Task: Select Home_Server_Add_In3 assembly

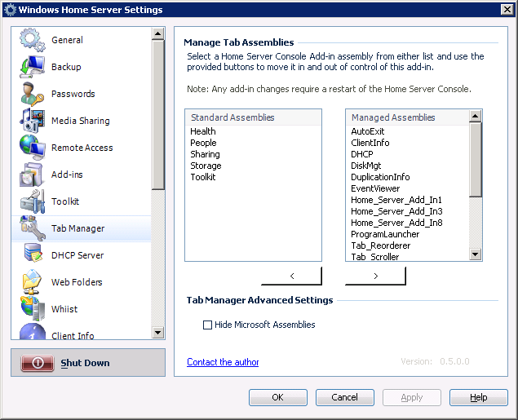Action: [396, 211]
